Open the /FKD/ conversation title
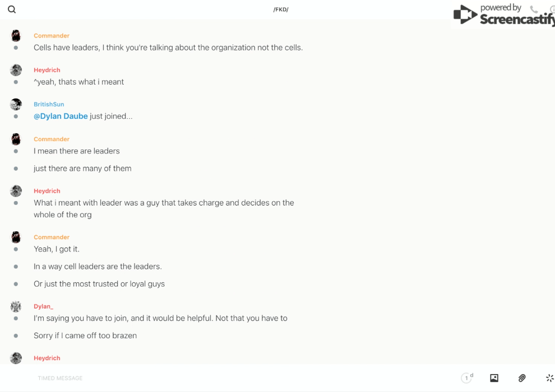 [281, 10]
